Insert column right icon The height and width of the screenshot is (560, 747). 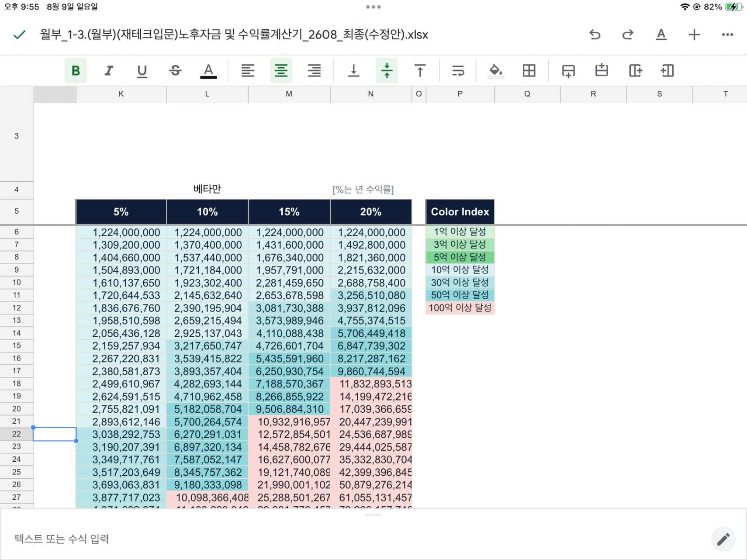[x=635, y=70]
